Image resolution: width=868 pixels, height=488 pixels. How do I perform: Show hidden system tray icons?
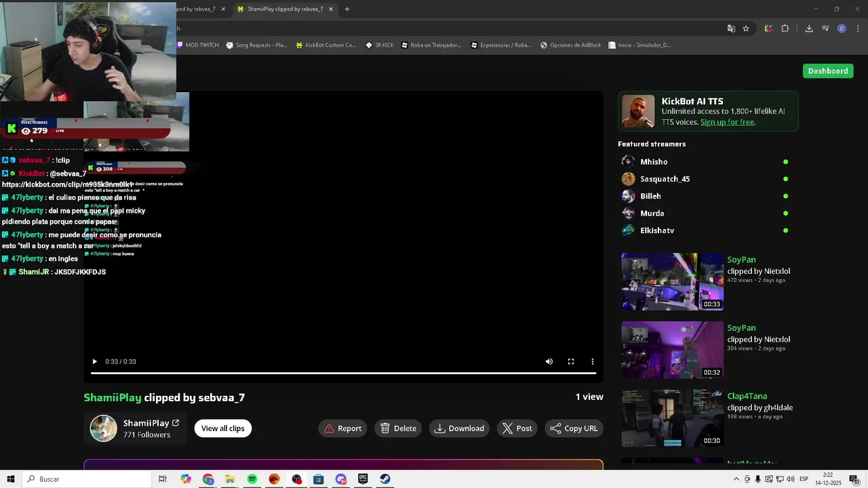(x=736, y=479)
